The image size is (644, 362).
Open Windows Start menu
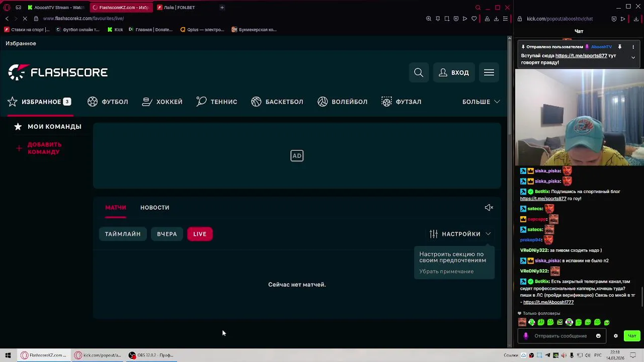(8, 355)
